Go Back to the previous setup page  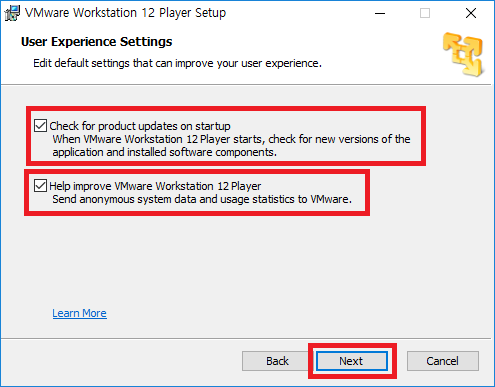pyautogui.click(x=277, y=361)
